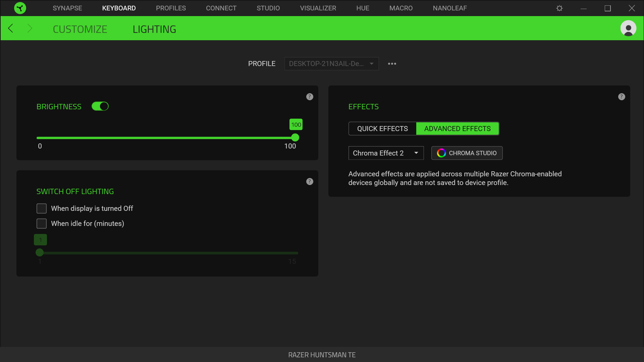Click the back navigation arrow
This screenshot has height=362, width=644.
(11, 28)
